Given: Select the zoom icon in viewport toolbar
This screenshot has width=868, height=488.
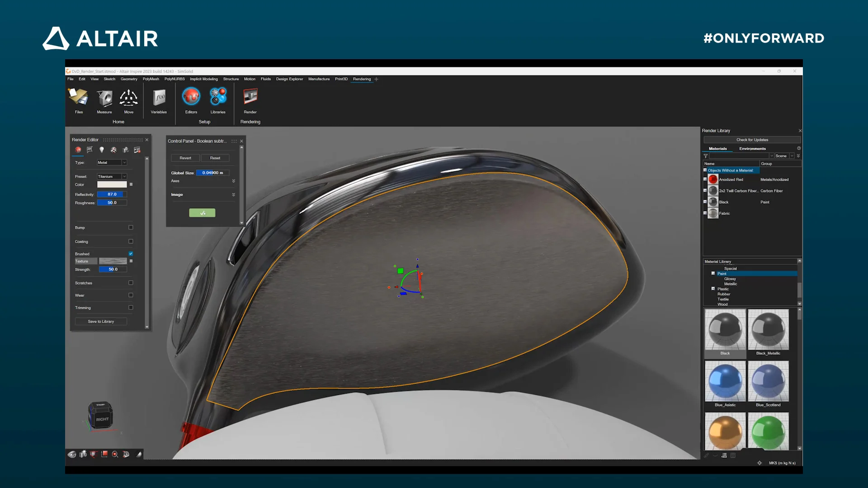Looking at the screenshot, I should (x=115, y=455).
